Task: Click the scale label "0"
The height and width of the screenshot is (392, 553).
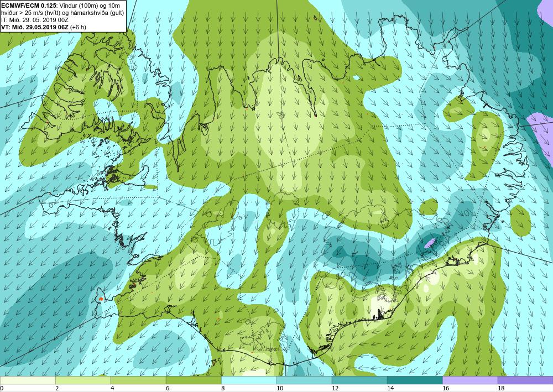Action: pos(2,389)
